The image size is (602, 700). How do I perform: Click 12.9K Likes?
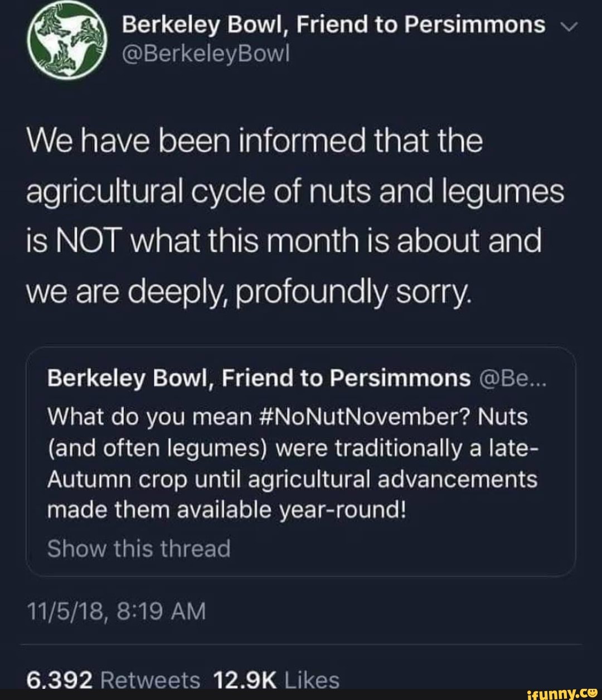pos(277,679)
